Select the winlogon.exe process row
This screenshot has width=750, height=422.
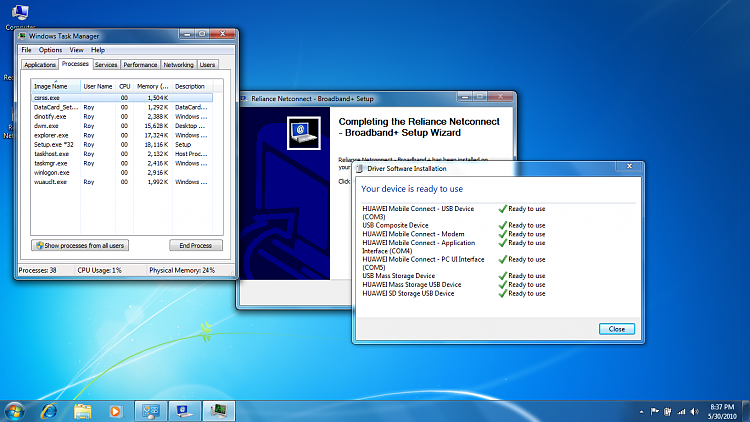point(122,172)
